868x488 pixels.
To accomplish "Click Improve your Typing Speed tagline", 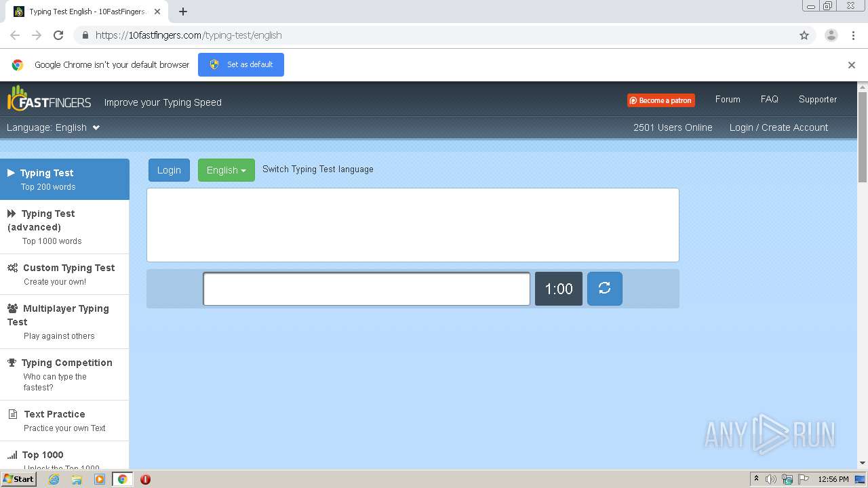I will point(163,102).
